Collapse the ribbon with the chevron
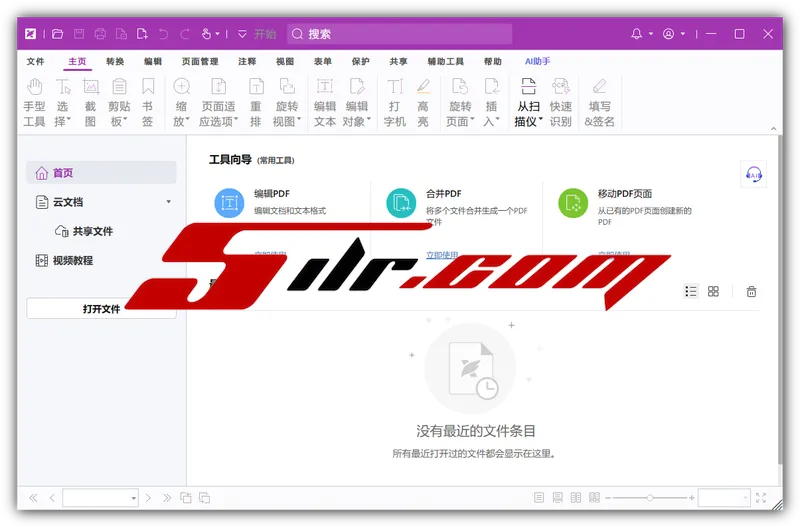Image resolution: width=800 pixels, height=527 pixels. [773, 129]
